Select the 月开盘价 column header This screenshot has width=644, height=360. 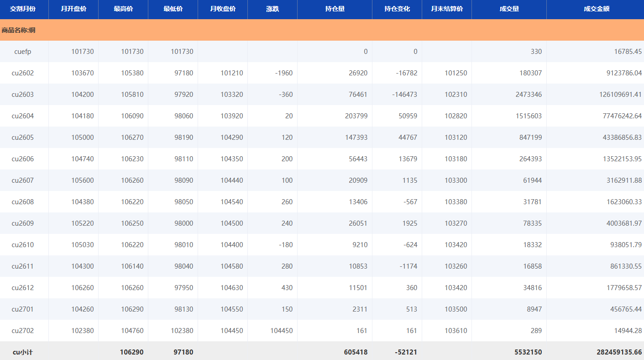click(x=73, y=9)
